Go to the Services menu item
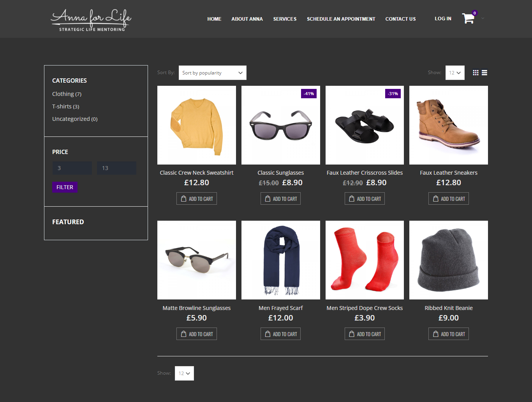Viewport: 532px width, 402px height. [285, 19]
